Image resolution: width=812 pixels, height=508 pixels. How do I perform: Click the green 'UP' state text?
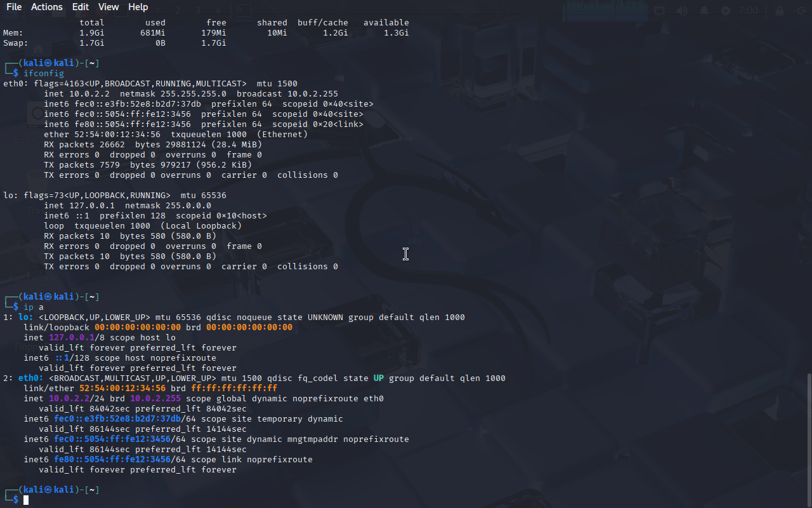pyautogui.click(x=379, y=378)
